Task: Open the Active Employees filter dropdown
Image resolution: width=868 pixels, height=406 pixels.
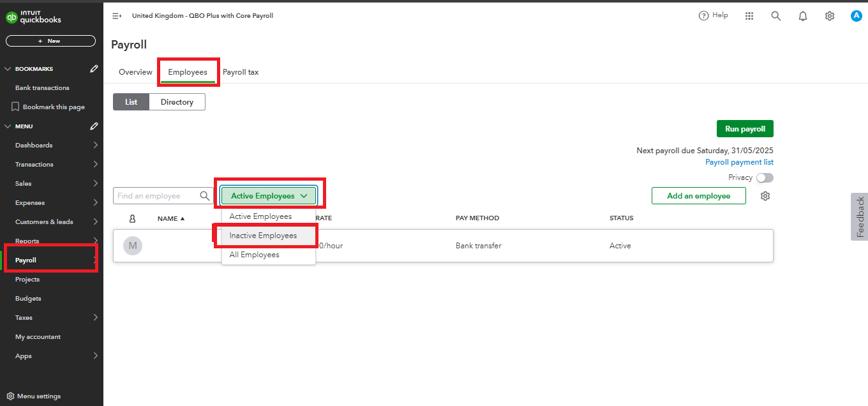Action: (x=269, y=196)
